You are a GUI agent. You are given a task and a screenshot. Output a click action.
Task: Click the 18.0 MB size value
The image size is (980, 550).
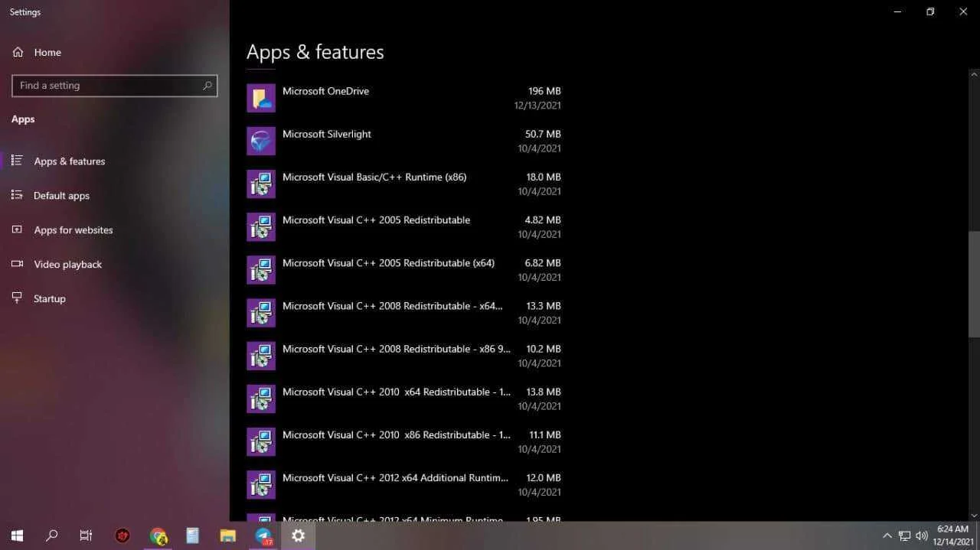(544, 177)
